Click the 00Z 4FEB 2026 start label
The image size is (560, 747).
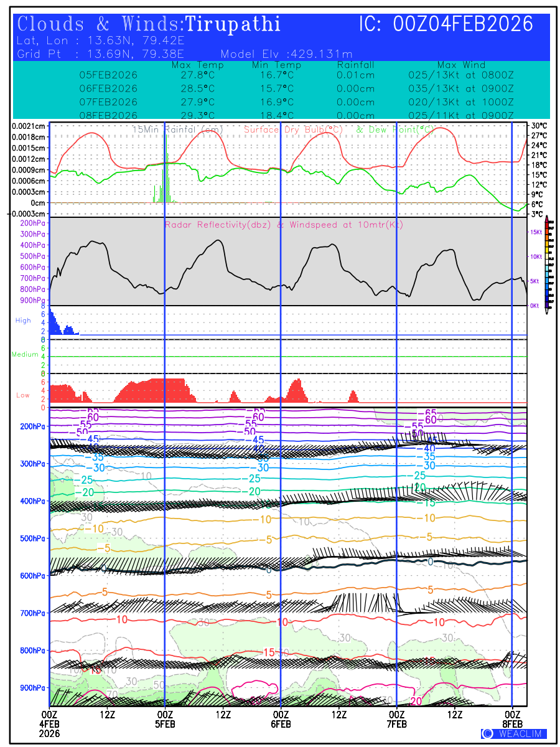tap(50, 723)
